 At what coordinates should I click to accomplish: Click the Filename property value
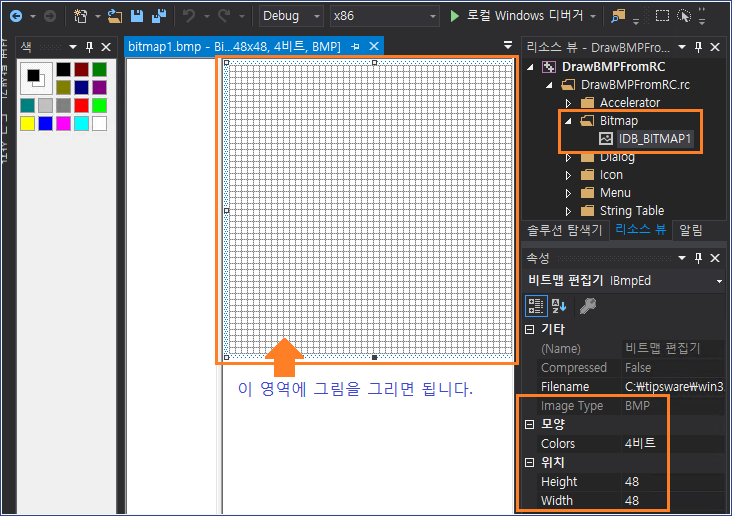[x=673, y=387]
